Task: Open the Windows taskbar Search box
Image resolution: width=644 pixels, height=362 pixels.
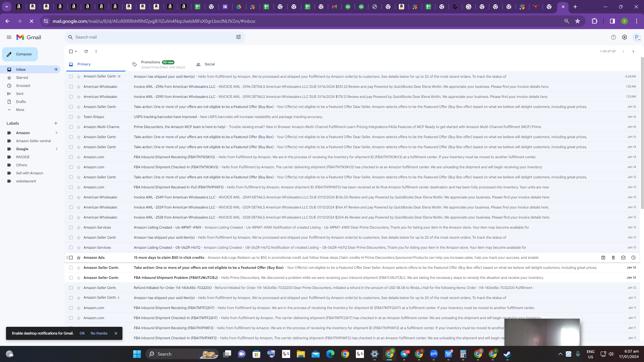Action: [x=182, y=354]
